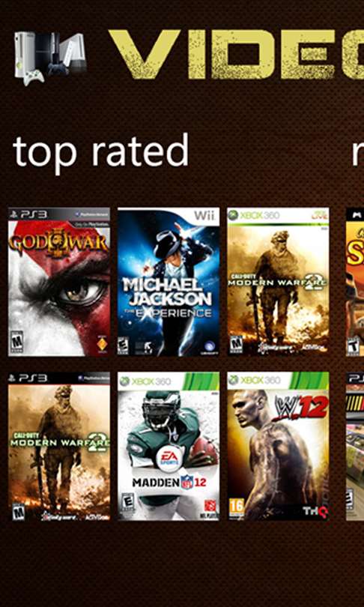364x607 pixels.
Task: Open the partially visible orange game cover
Action: (355, 282)
